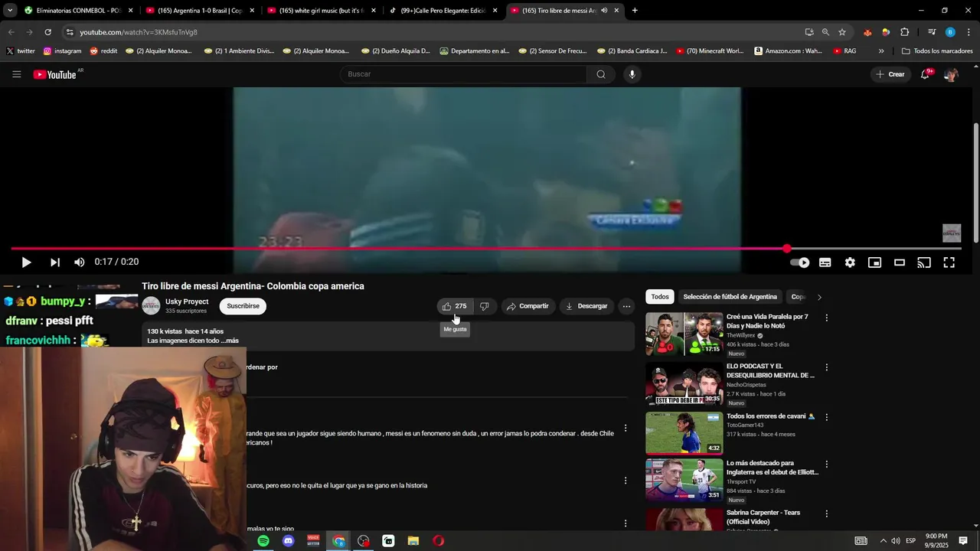This screenshot has height=551, width=980.
Task: Open more actions menu beside Descargar
Action: coord(626,306)
